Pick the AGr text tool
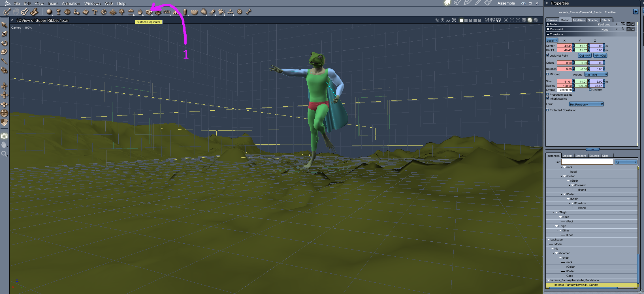This screenshot has width=644, height=294. [x=167, y=12]
